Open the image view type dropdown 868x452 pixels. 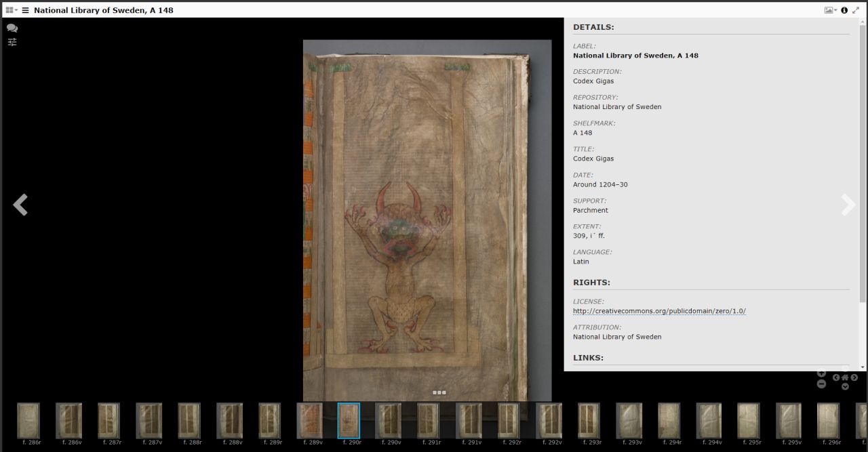(830, 10)
